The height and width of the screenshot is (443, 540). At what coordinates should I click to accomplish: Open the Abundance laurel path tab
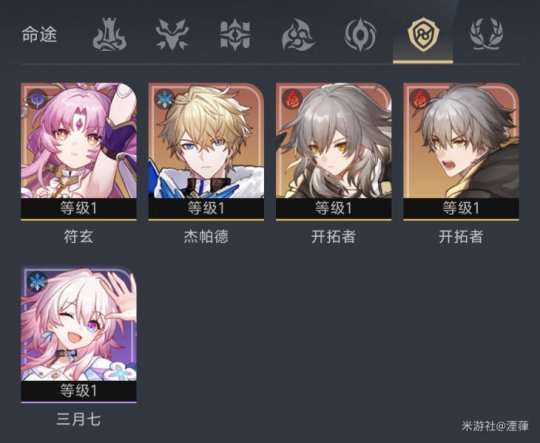(486, 34)
